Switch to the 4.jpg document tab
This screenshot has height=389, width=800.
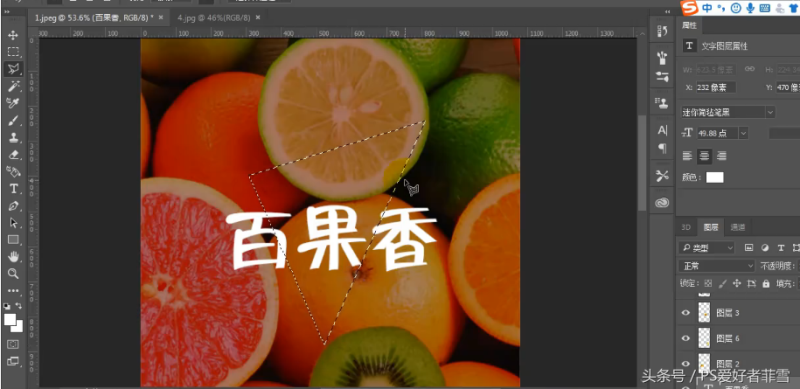(x=213, y=18)
